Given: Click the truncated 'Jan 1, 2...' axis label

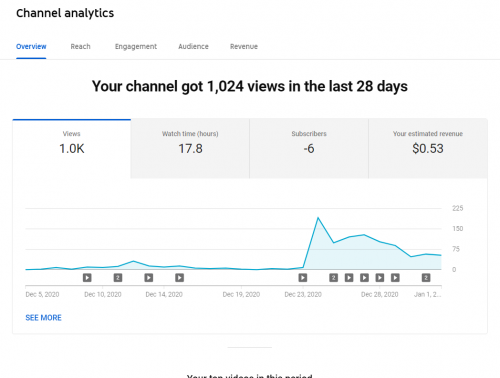Looking at the screenshot, I should (428, 295).
